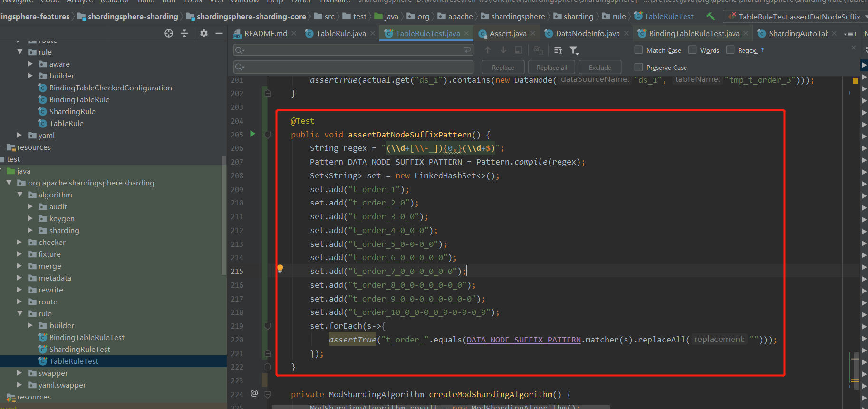The height and width of the screenshot is (409, 868).
Task: Expand the checker package node
Action: pyautogui.click(x=19, y=242)
